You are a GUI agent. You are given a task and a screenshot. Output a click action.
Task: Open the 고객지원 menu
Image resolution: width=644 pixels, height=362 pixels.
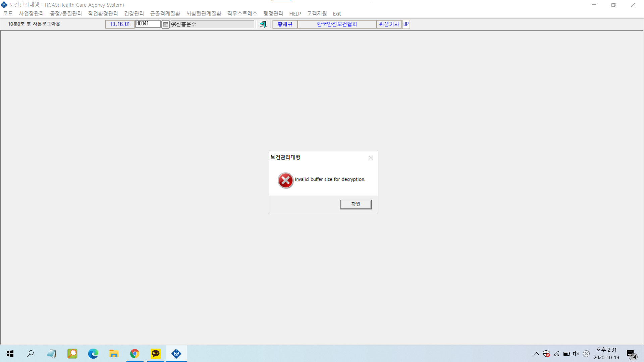click(317, 13)
